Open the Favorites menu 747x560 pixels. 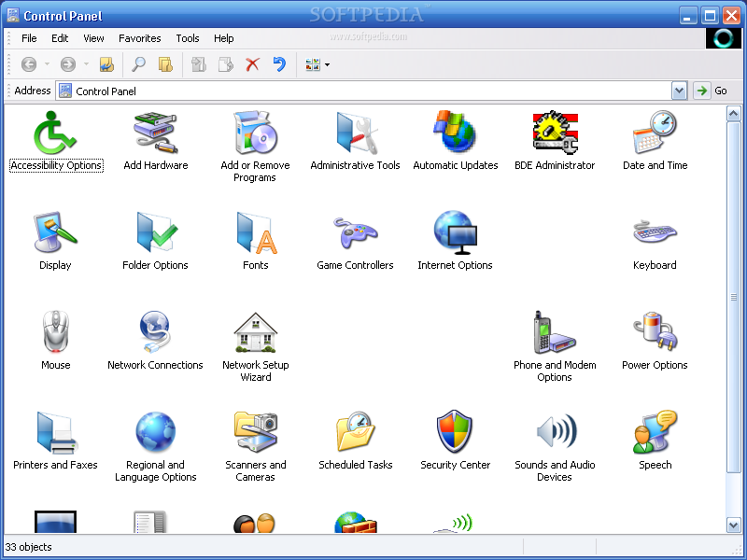[139, 38]
